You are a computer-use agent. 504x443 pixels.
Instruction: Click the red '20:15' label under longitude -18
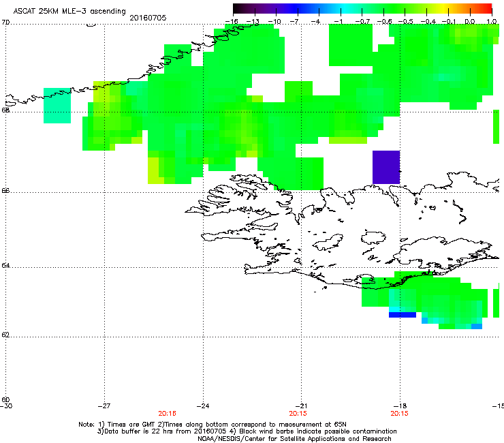(400, 414)
